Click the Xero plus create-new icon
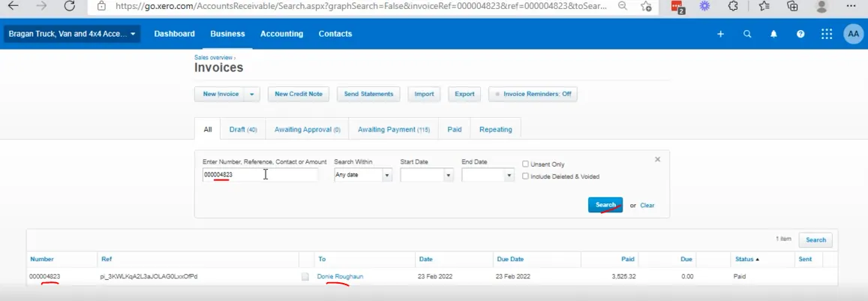The height and width of the screenshot is (301, 868). [x=721, y=34]
